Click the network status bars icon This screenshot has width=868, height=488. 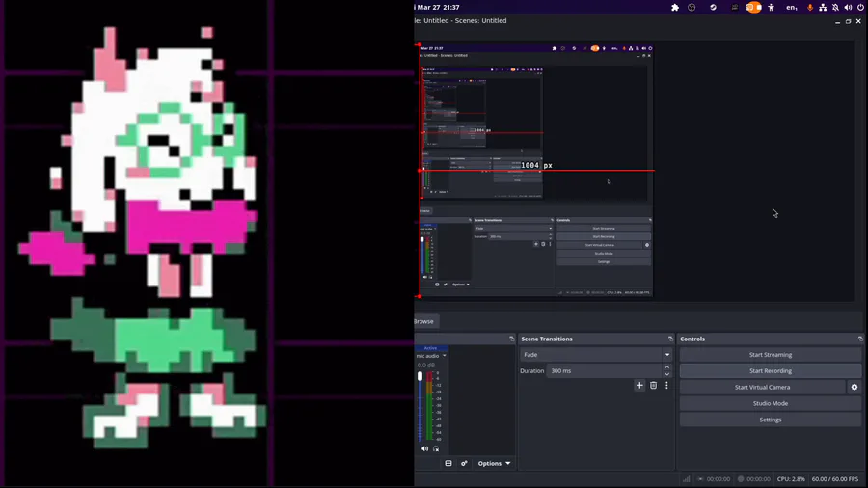coord(687,479)
